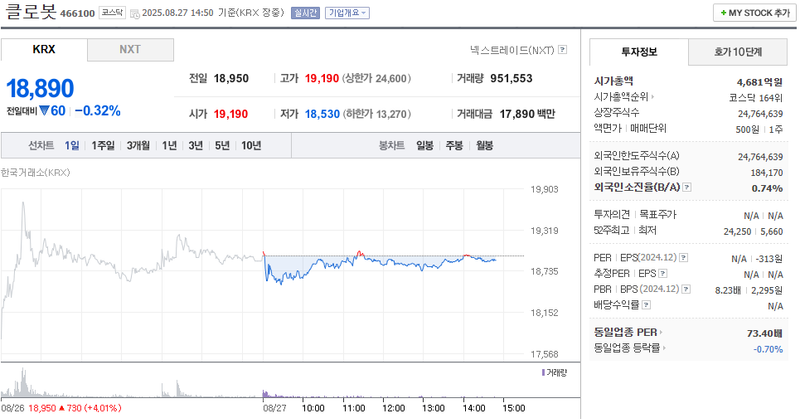Click the 동일업종 등락률 value -0.70%
Screen dimensions: 800x419
768,349
